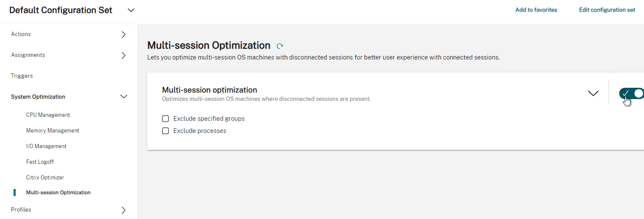Expand the Profiles section chevron
Screen dimensions: 644x219
tap(124, 210)
